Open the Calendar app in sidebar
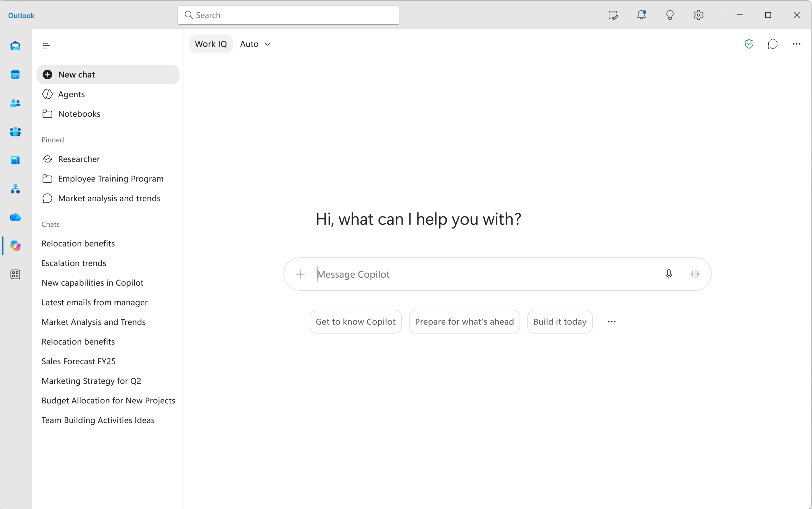Screen dimensions: 812x509 click(15, 74)
